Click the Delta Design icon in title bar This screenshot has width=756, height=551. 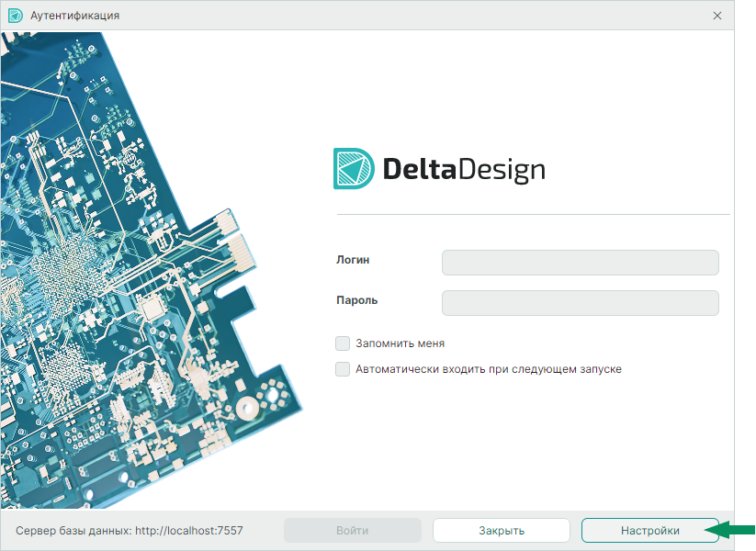15,16
